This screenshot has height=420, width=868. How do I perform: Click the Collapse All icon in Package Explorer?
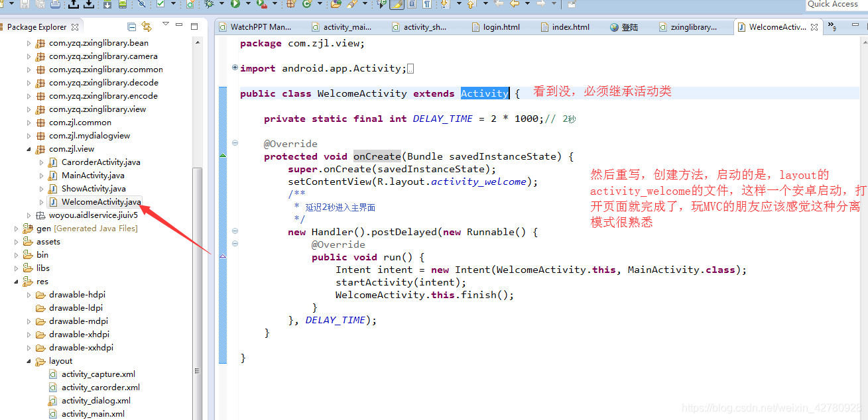tap(131, 26)
